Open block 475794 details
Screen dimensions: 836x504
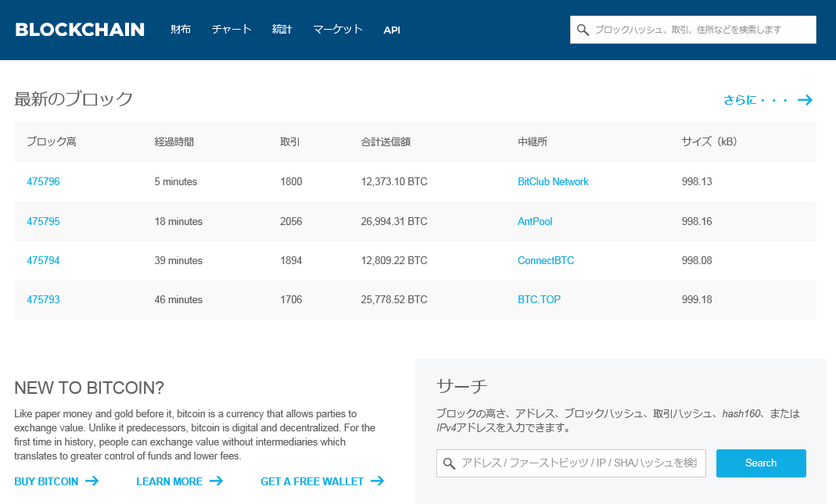43,261
